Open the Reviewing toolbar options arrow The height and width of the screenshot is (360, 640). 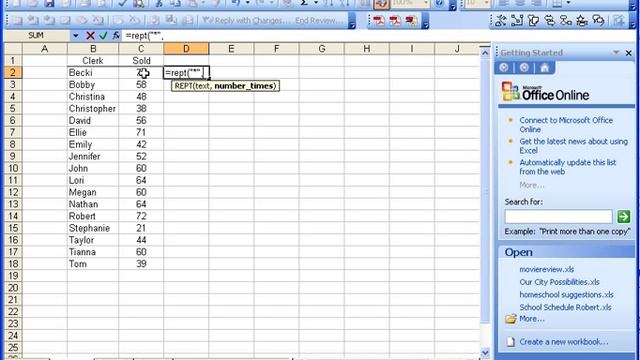[x=352, y=24]
